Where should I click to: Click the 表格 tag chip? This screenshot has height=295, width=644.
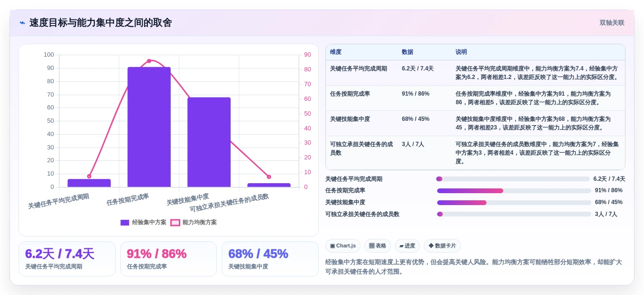click(x=378, y=246)
